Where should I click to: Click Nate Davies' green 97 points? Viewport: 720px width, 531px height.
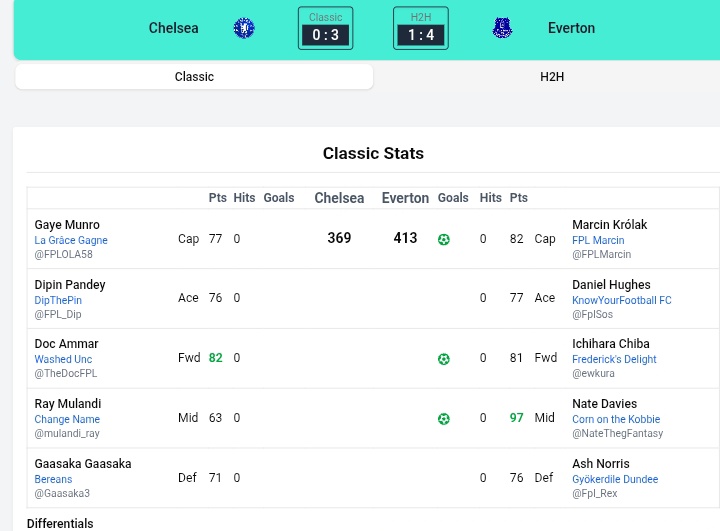click(517, 418)
